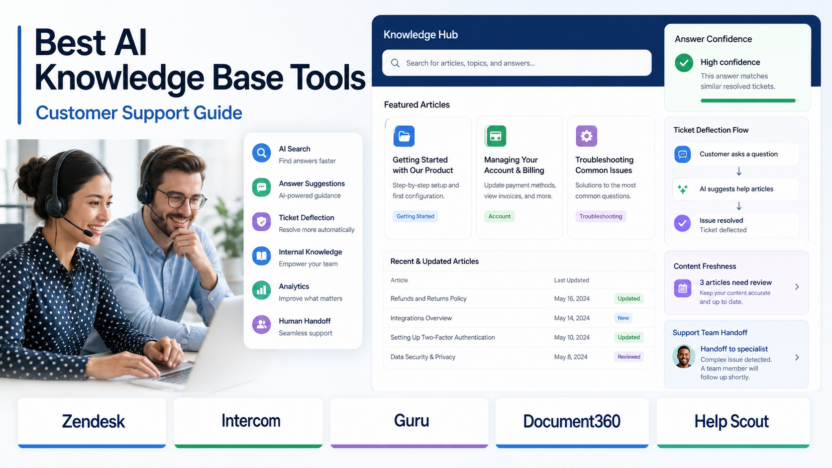Click the green High confidence checkmark icon
Image resolution: width=832 pixels, height=468 pixels.
pyautogui.click(x=684, y=63)
